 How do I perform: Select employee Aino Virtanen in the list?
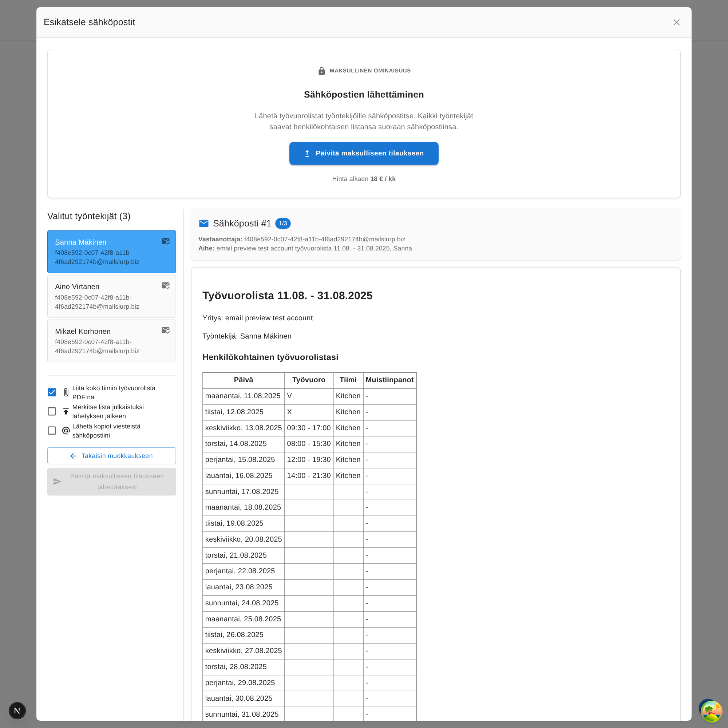(106, 296)
